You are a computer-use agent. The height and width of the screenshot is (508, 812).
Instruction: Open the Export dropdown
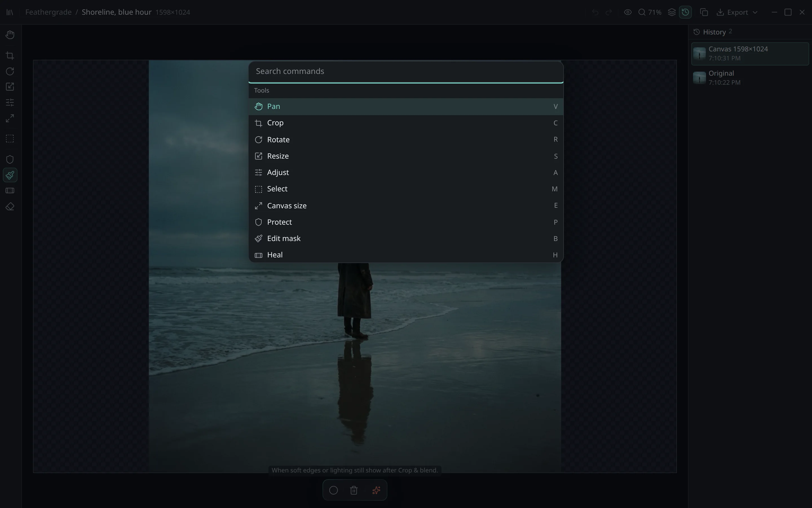(737, 12)
